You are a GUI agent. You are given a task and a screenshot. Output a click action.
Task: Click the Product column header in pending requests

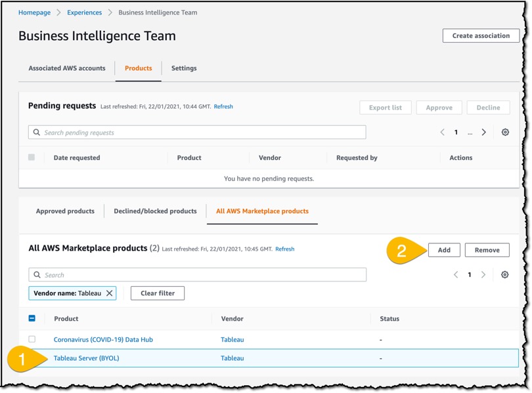pyautogui.click(x=189, y=157)
